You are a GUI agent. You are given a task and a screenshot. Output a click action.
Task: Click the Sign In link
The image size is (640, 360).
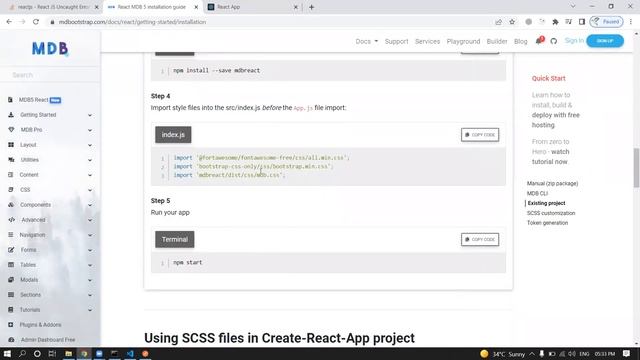(574, 41)
